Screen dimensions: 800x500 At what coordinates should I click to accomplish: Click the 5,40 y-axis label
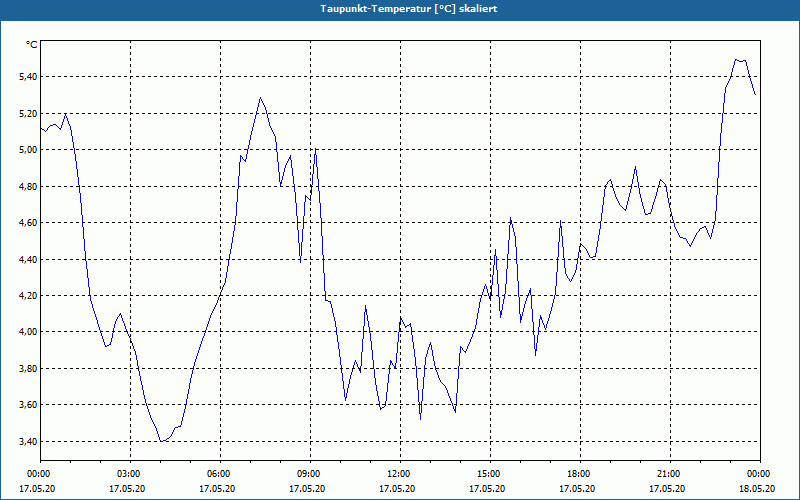(x=28, y=77)
